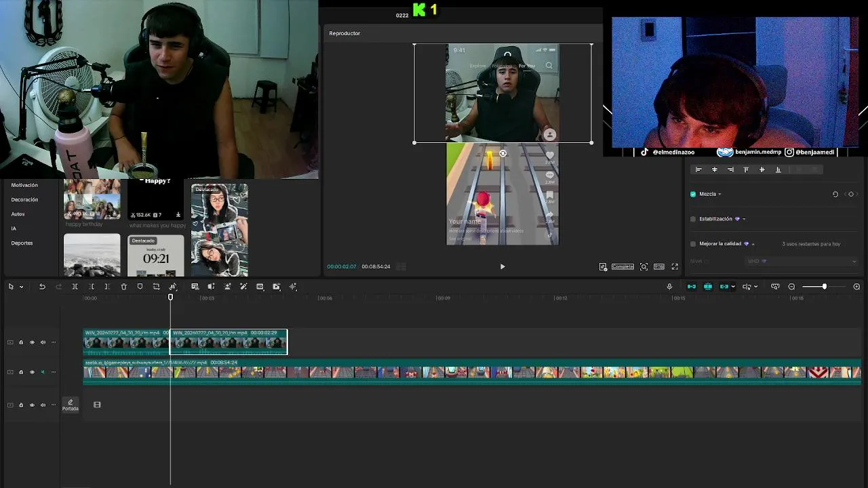Toggle the main track magnet snap

click(691, 287)
